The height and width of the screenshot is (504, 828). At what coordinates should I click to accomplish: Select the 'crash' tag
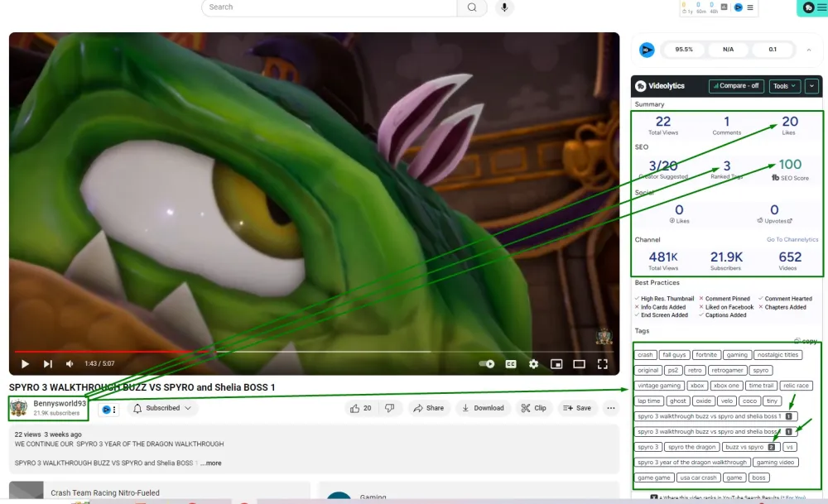645,355
